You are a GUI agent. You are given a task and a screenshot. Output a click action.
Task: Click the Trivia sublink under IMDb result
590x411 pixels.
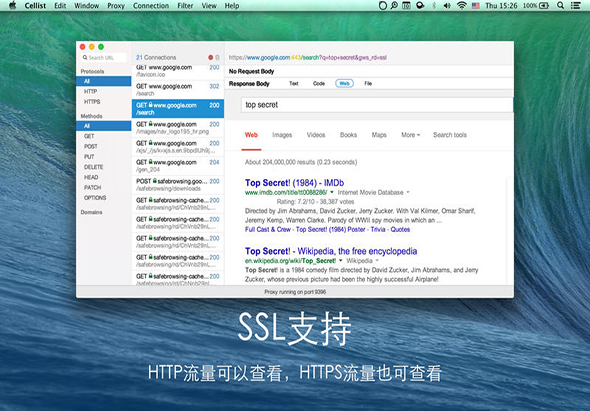tap(378, 229)
